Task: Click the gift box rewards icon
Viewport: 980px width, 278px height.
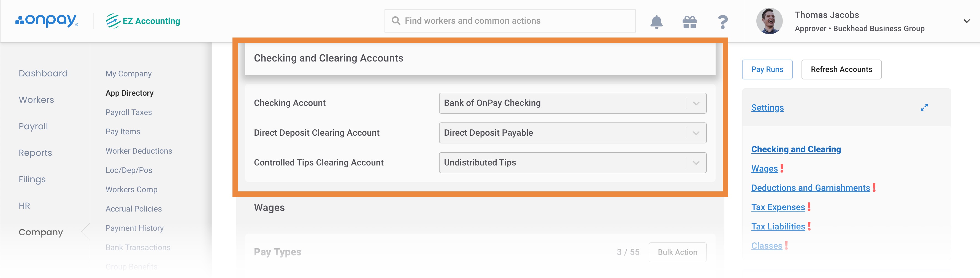Action: point(689,22)
